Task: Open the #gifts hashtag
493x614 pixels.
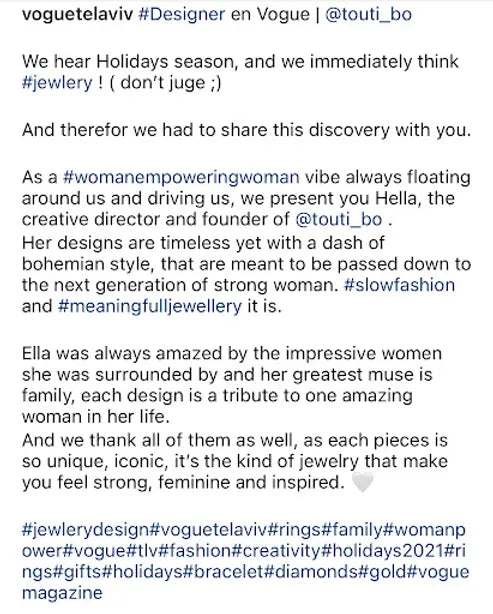Action: [x=76, y=572]
